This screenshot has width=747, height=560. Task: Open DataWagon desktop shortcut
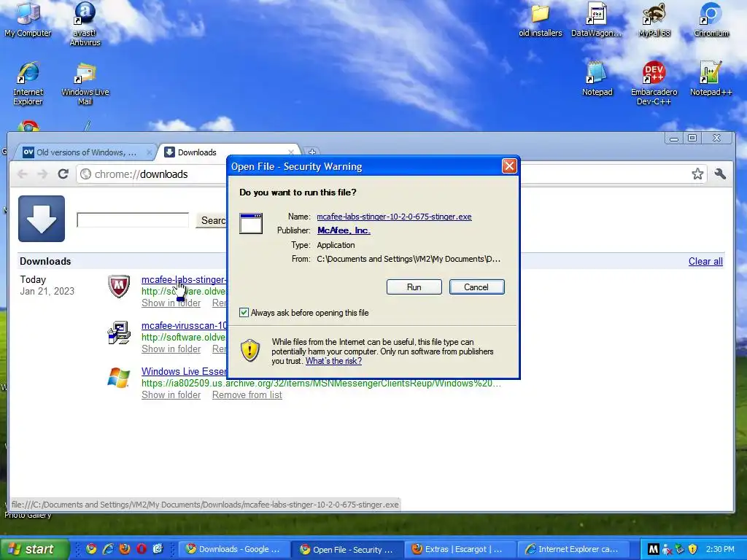pyautogui.click(x=597, y=19)
